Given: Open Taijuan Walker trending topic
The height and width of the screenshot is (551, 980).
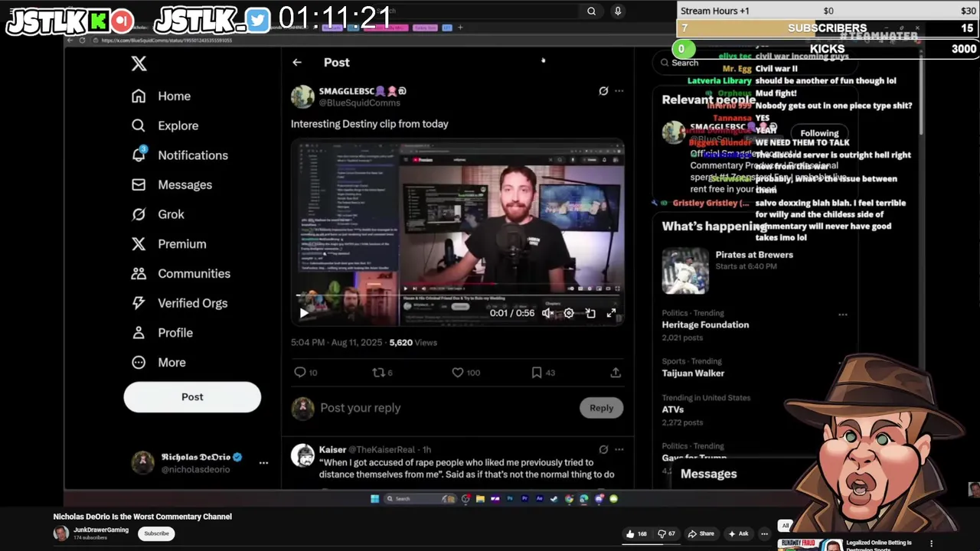Looking at the screenshot, I should (693, 373).
